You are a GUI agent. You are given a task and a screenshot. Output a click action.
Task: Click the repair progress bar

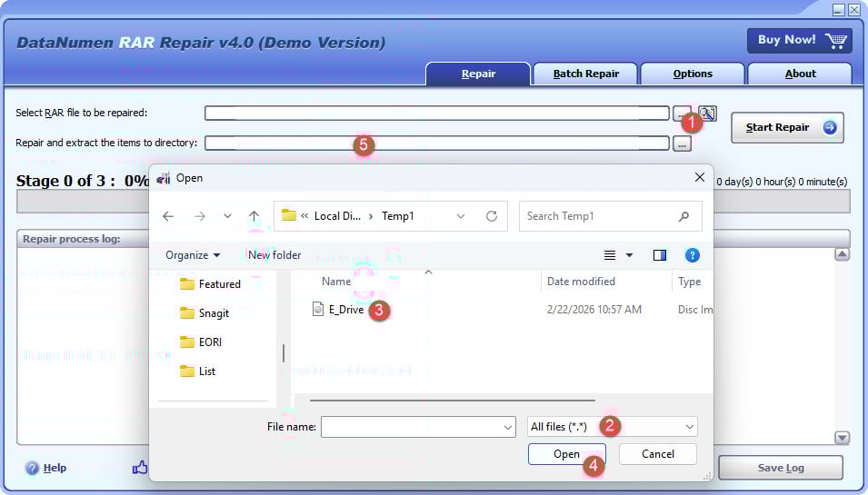click(x=434, y=202)
